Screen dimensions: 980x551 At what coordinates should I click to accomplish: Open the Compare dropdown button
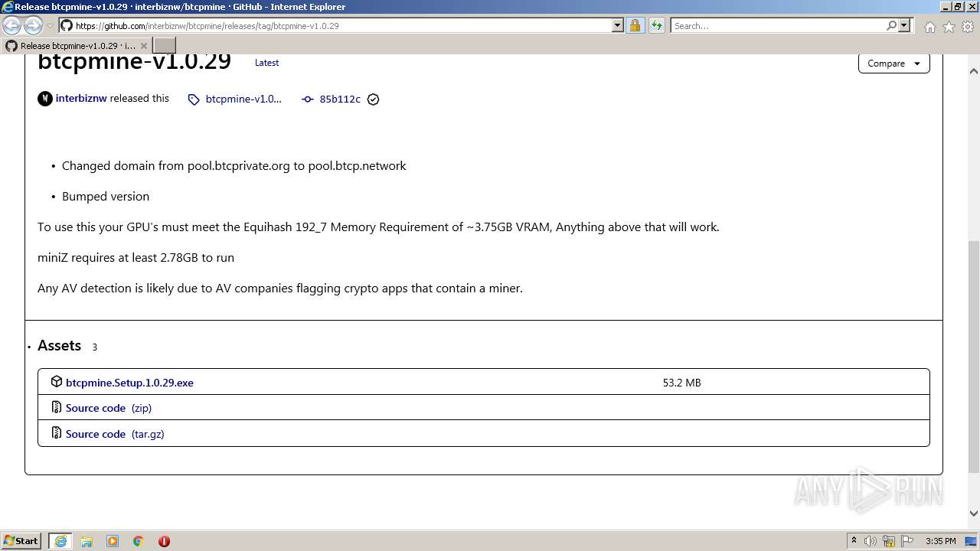893,64
